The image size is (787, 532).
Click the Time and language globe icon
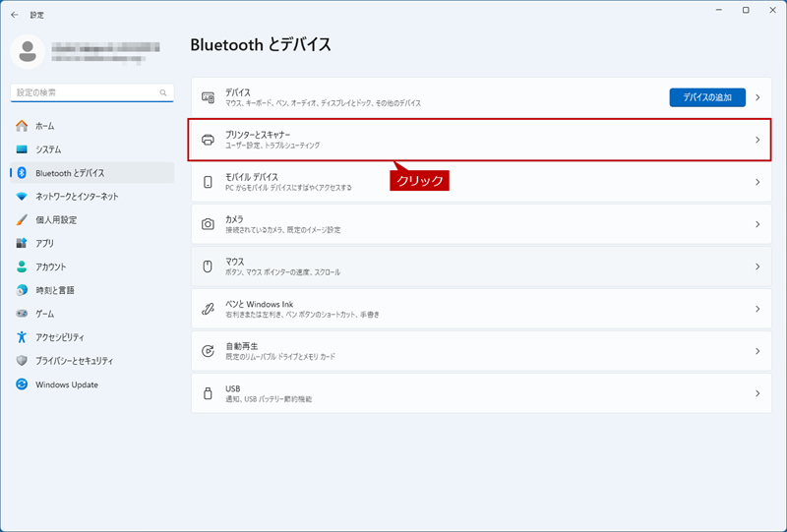[22, 290]
